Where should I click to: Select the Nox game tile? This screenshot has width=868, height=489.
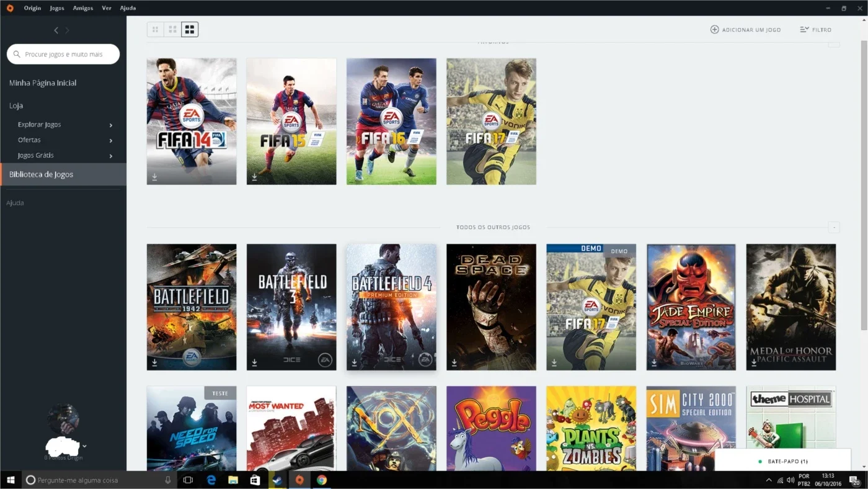point(391,428)
